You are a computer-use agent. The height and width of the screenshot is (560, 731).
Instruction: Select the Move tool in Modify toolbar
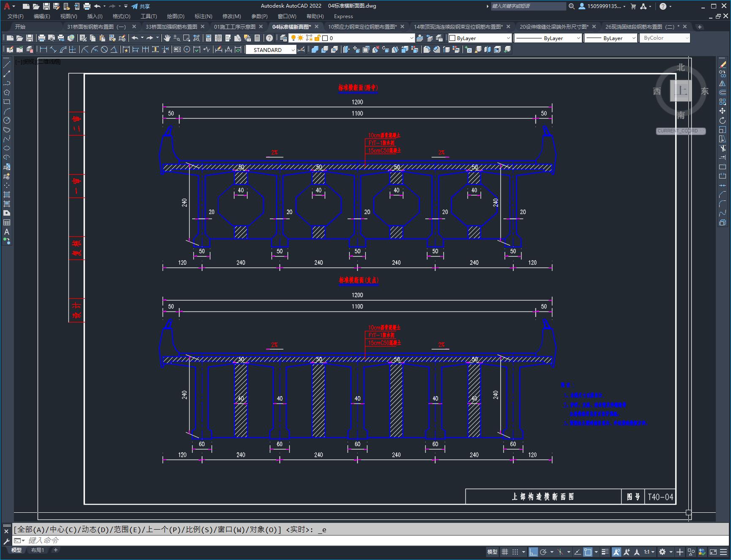(723, 111)
